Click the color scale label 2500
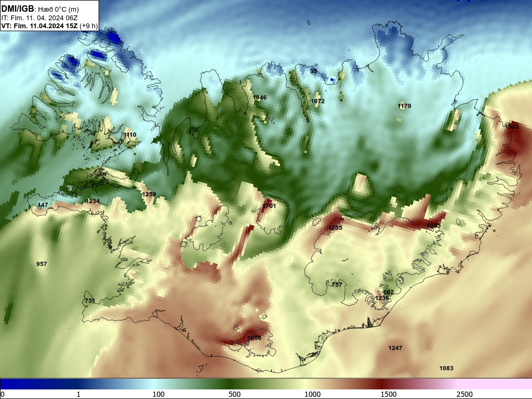The height and width of the screenshot is (399, 532). tap(464, 394)
